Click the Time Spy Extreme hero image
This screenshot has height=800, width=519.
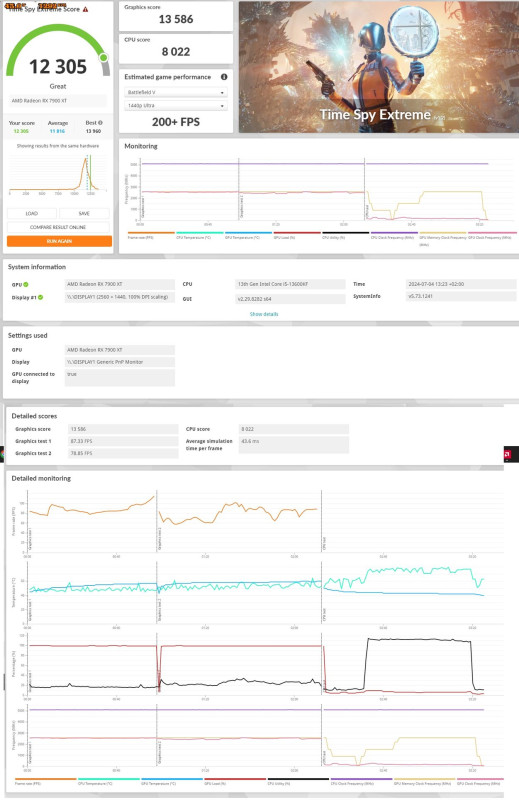coord(379,67)
